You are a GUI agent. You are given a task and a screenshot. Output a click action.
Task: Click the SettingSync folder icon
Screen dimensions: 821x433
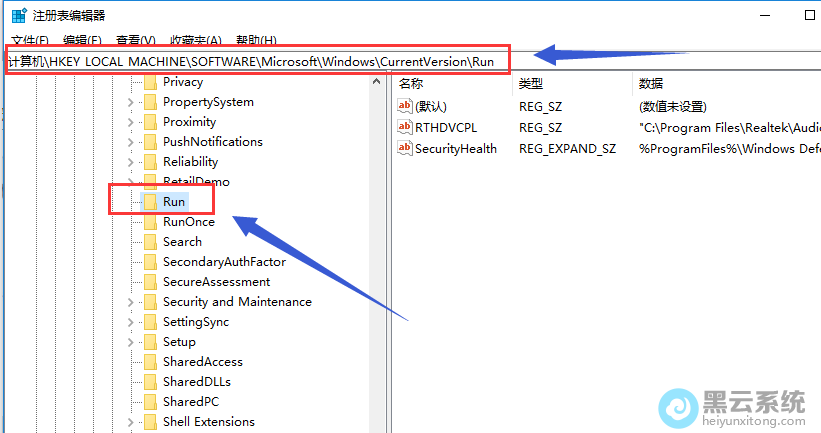(150, 322)
